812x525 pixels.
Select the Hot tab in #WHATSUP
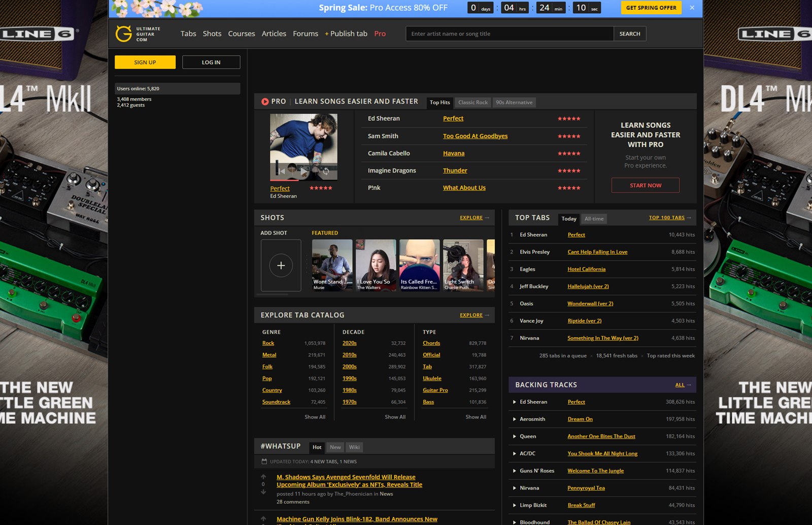click(317, 447)
